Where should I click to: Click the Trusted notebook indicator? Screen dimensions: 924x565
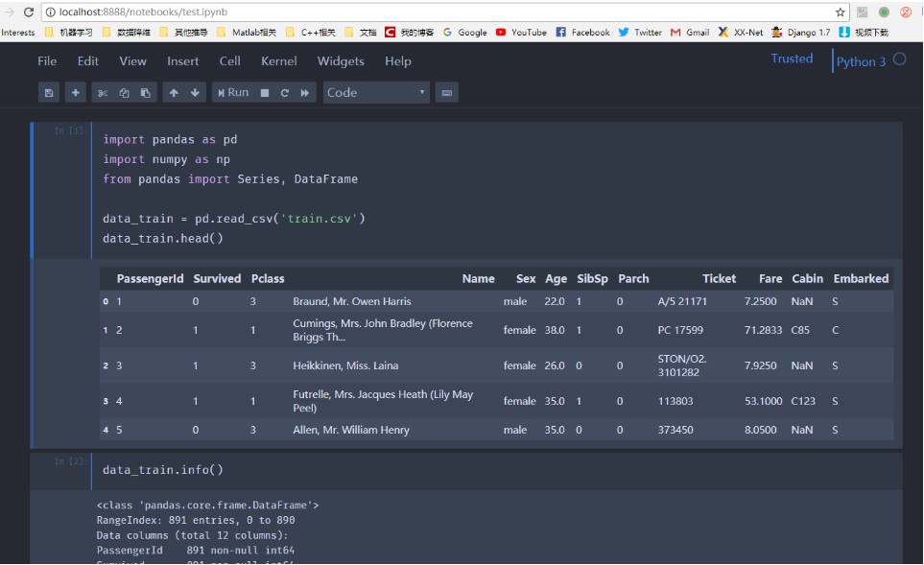tap(792, 59)
